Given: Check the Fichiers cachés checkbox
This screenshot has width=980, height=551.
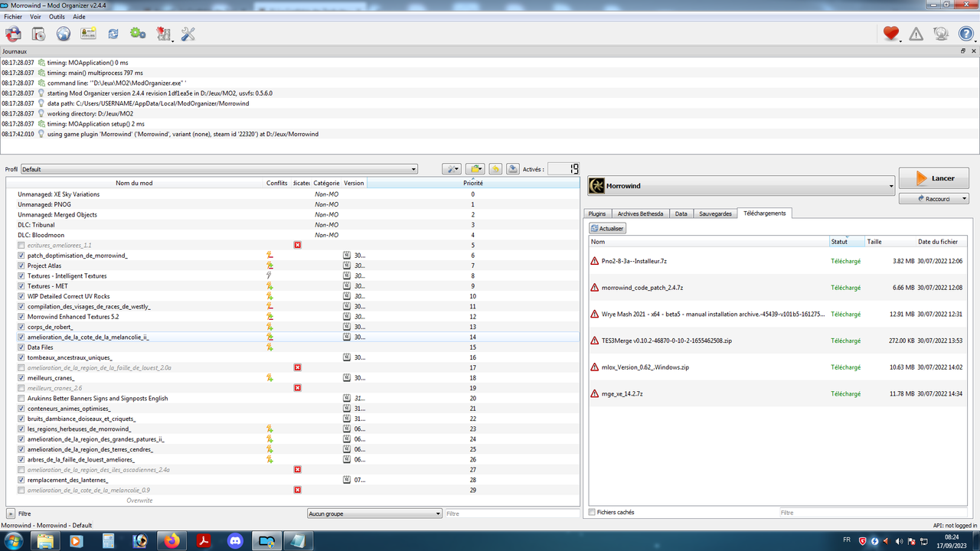Looking at the screenshot, I should (592, 512).
